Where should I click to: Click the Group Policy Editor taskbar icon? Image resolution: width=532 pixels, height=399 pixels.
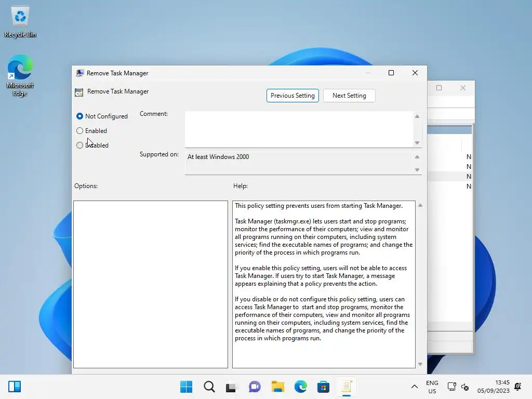347,387
